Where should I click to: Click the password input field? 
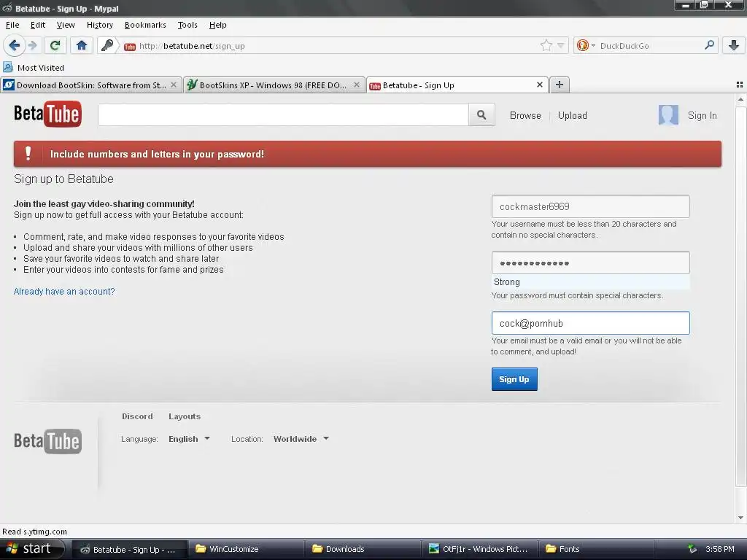[x=590, y=262]
